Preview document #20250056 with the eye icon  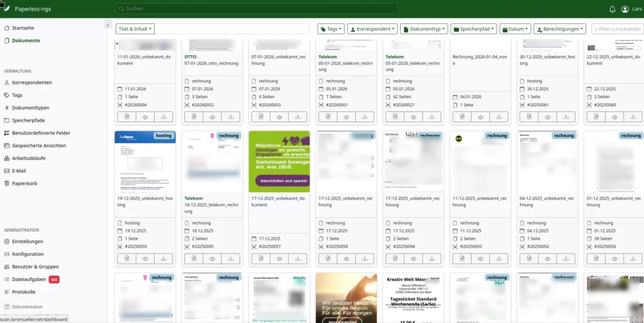(614, 259)
